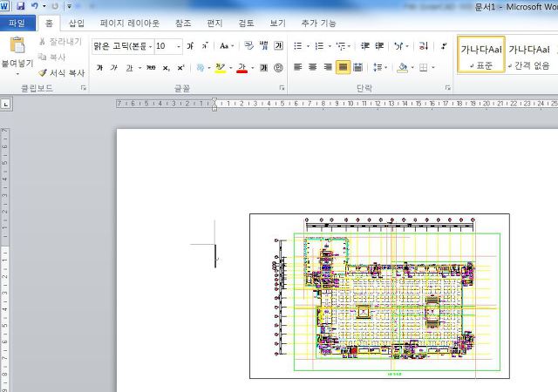Open the 파일 (File) menu button

(x=17, y=24)
